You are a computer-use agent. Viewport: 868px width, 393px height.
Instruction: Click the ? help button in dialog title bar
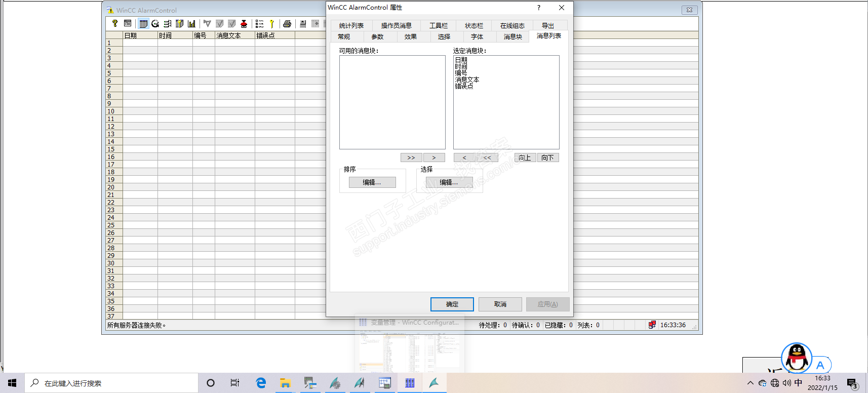(539, 8)
